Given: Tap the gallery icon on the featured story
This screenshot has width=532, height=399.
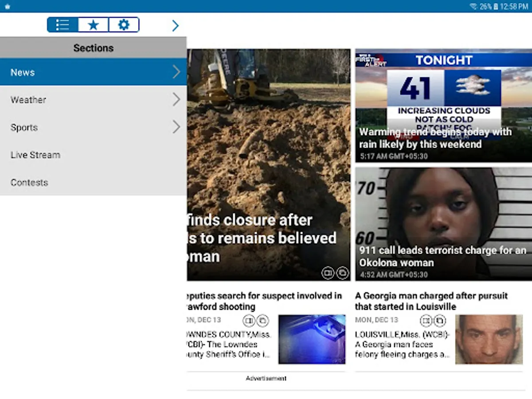Looking at the screenshot, I should click(x=342, y=273).
